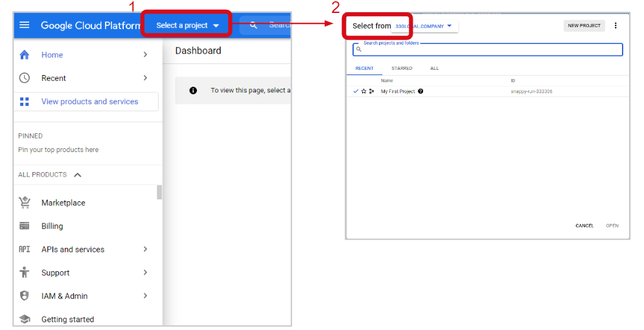
Task: Open the organization dropdown beside Select from
Action: pos(424,26)
